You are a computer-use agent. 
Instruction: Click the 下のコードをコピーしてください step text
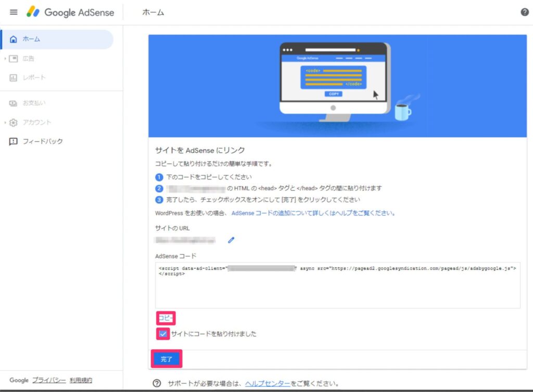coord(209,177)
